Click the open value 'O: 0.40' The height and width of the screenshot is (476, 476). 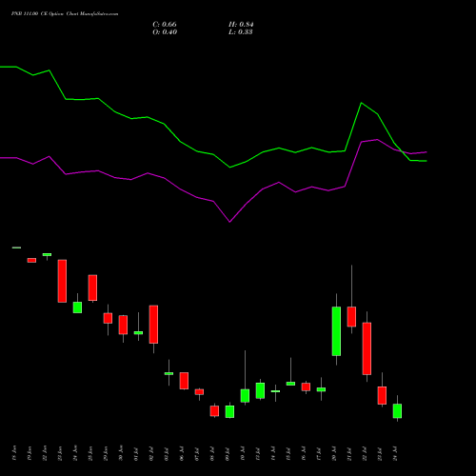(165, 32)
